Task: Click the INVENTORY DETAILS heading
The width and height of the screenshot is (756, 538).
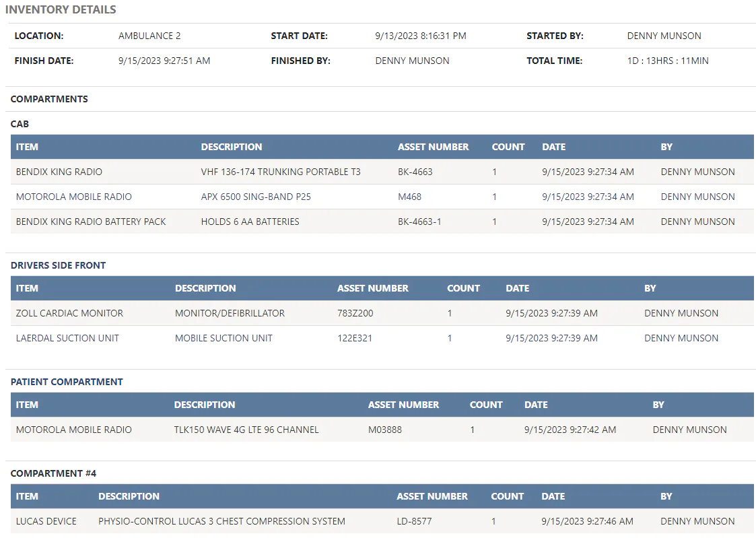Action: point(61,9)
